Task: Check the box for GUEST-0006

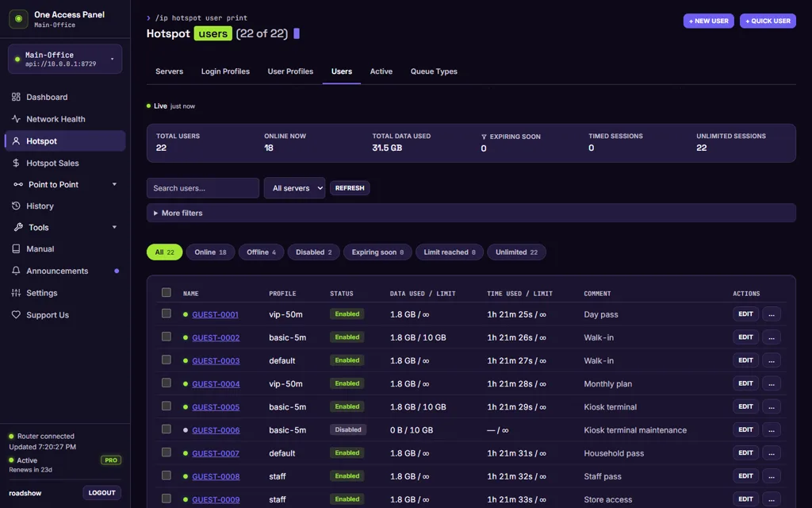Action: [x=167, y=429]
